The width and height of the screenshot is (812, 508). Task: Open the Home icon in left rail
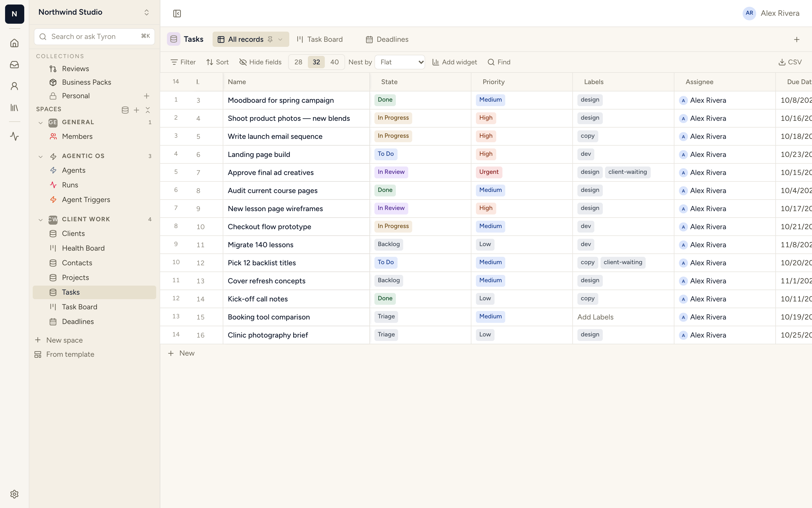[x=14, y=43]
